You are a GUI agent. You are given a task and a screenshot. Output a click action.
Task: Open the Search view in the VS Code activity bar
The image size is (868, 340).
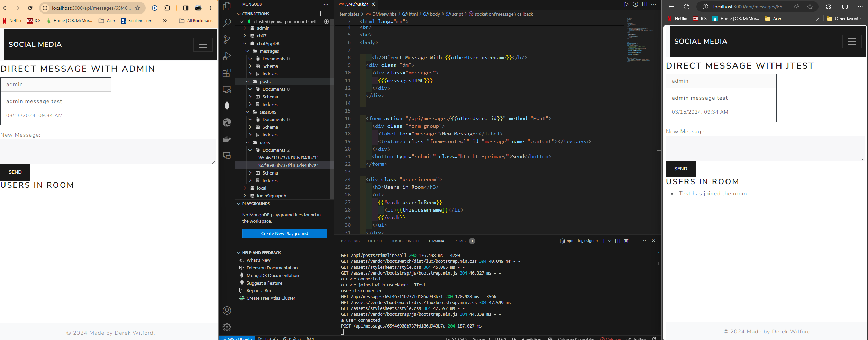(227, 23)
